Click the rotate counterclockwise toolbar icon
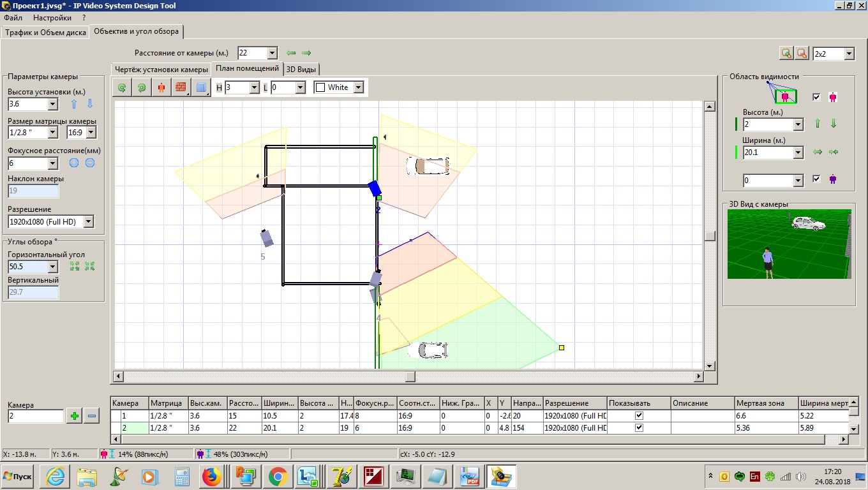Viewport: 868px width, 490px height. [x=121, y=87]
